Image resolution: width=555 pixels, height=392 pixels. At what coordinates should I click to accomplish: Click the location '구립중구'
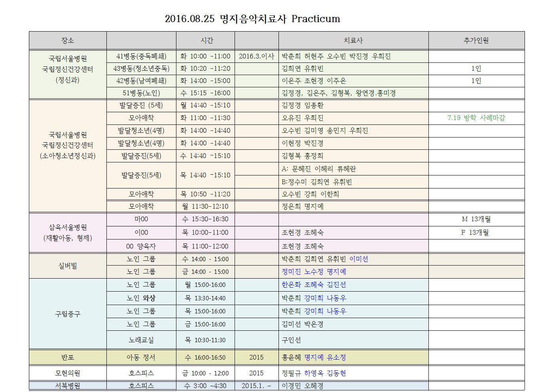(68, 314)
